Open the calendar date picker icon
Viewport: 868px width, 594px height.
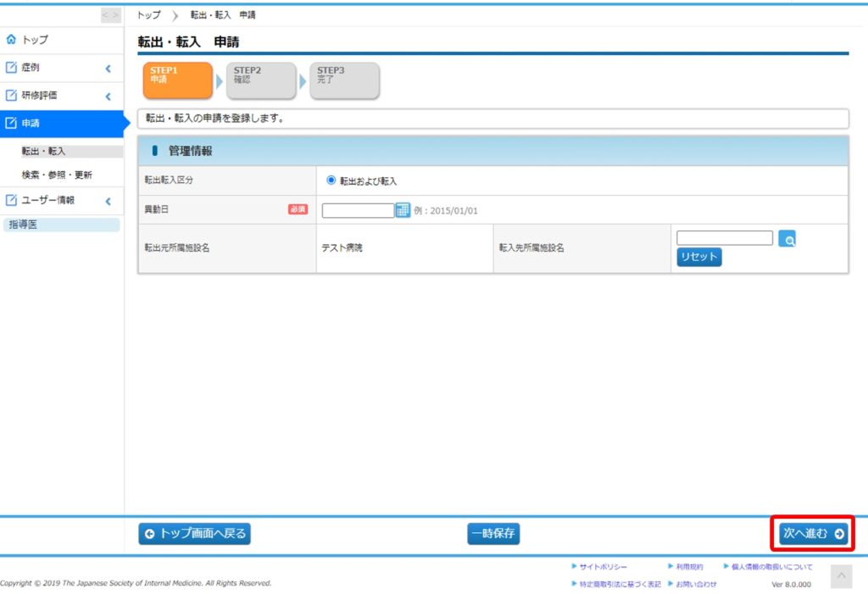pos(403,210)
